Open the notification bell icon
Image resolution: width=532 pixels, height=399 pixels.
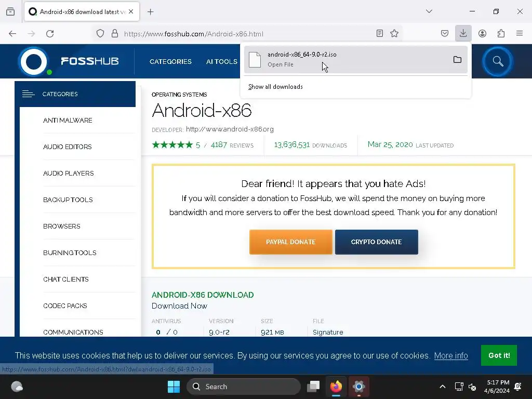(518, 387)
